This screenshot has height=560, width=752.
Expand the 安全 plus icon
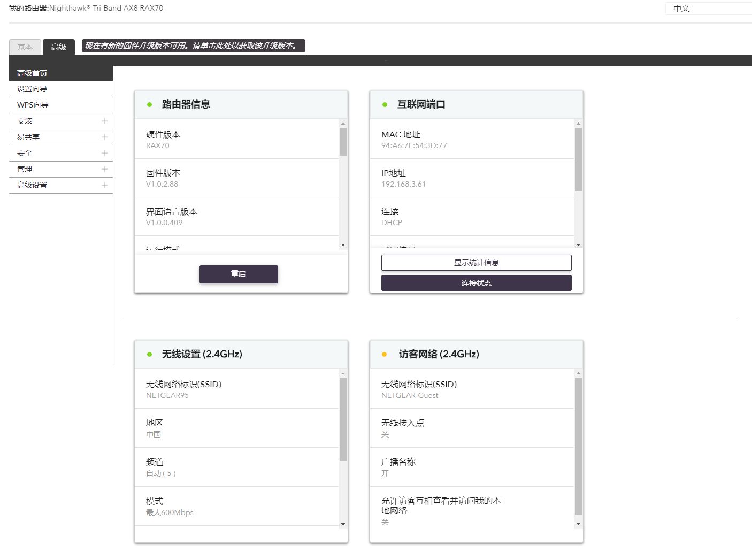pyautogui.click(x=104, y=153)
